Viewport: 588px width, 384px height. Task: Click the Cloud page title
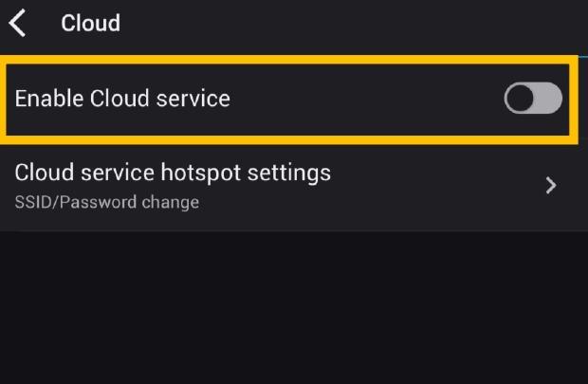pos(91,23)
